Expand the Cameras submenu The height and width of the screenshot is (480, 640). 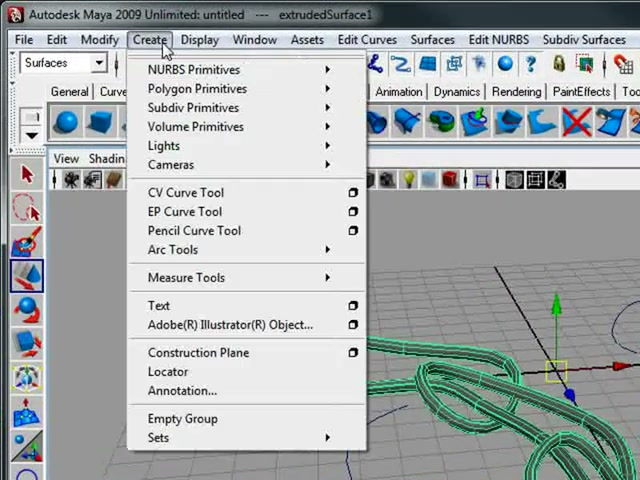tap(247, 165)
